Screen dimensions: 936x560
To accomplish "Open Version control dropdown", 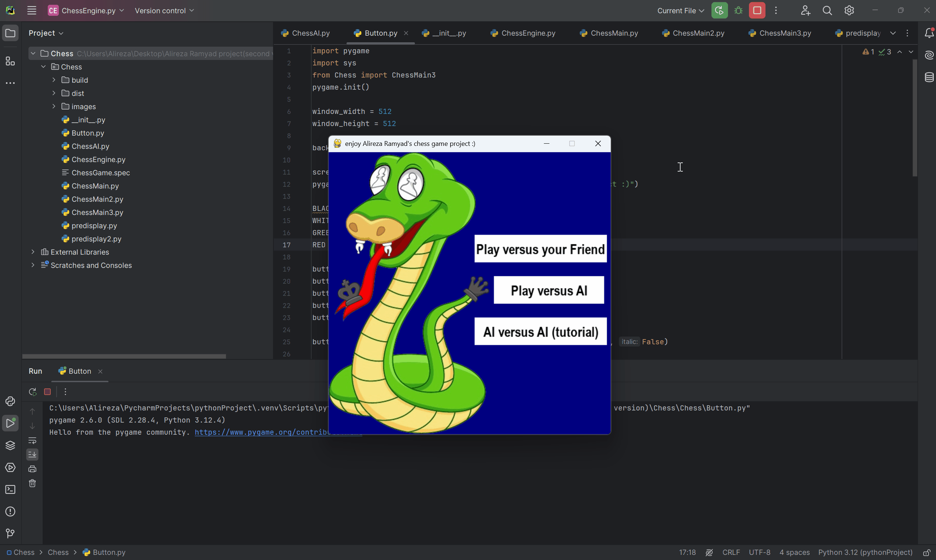I will coord(164,11).
